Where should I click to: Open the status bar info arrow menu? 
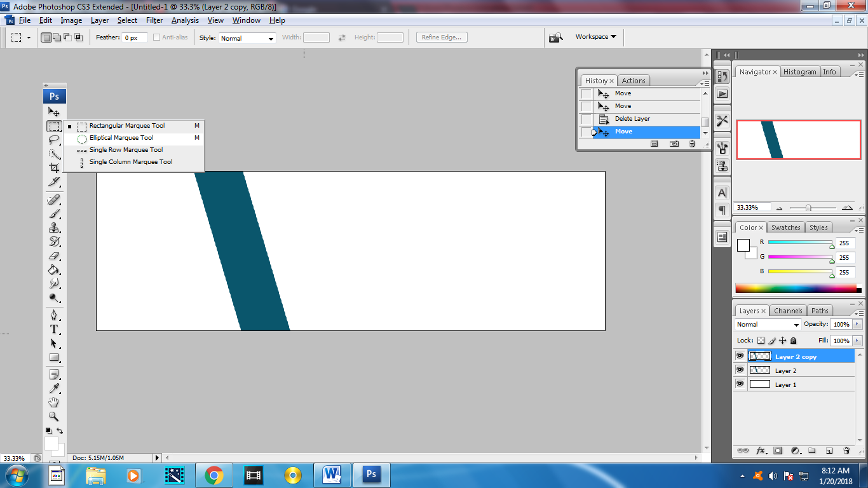point(158,457)
